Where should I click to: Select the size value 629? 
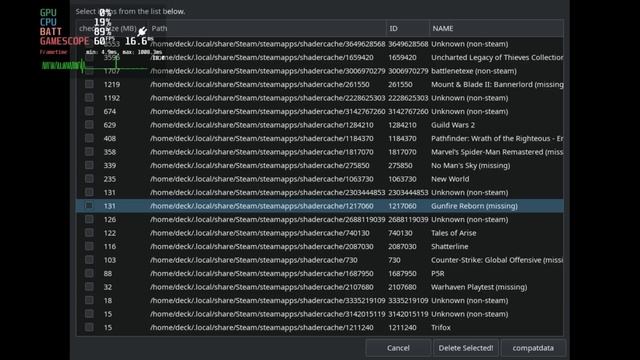click(x=109, y=125)
